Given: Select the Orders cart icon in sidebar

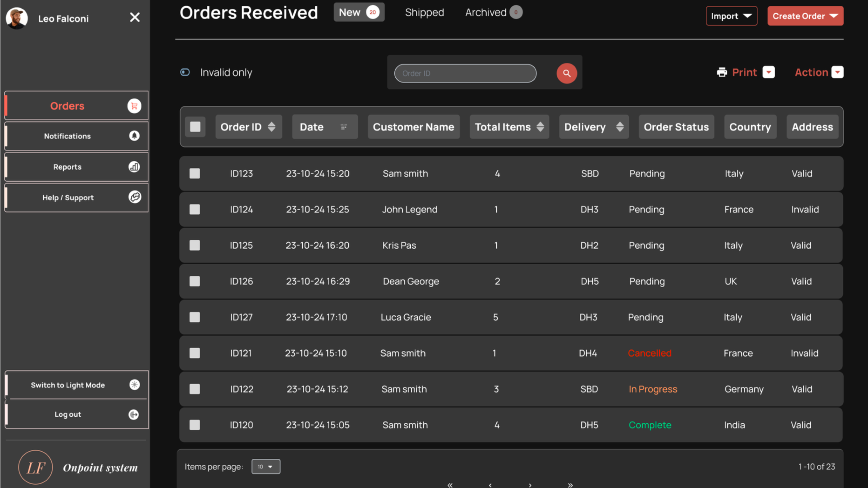Looking at the screenshot, I should [134, 106].
